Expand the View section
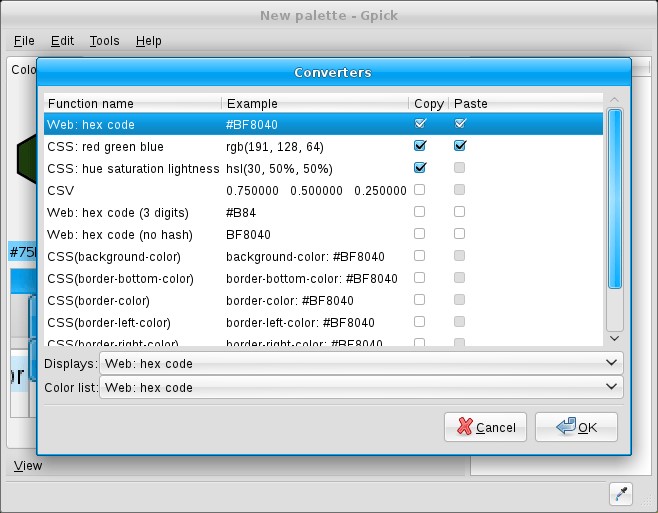This screenshot has width=658, height=513. pyautogui.click(x=28, y=465)
